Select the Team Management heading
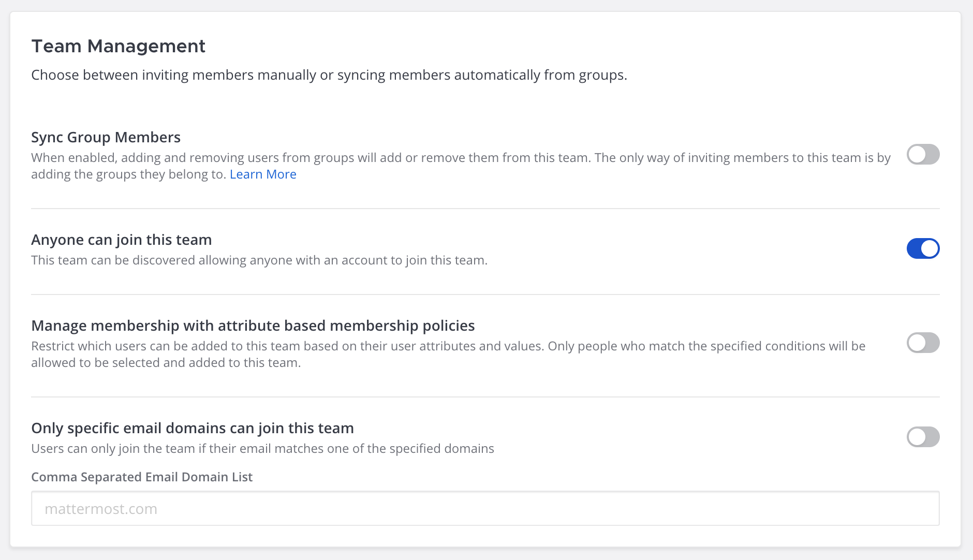Viewport: 973px width, 560px height. click(119, 46)
